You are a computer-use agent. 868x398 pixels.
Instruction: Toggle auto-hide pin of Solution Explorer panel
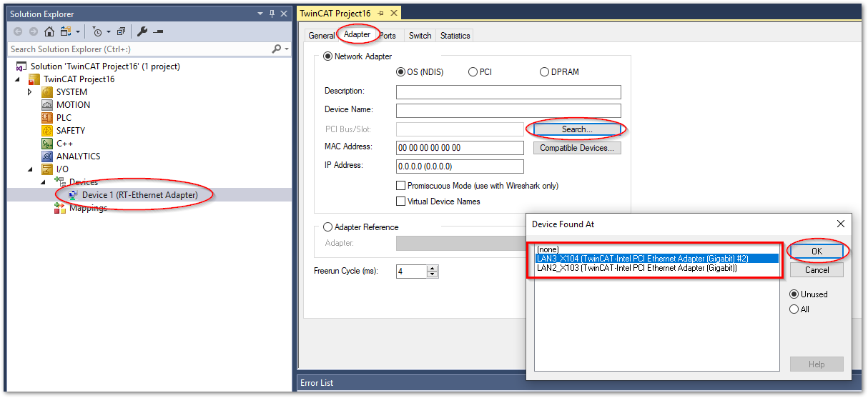(x=272, y=14)
